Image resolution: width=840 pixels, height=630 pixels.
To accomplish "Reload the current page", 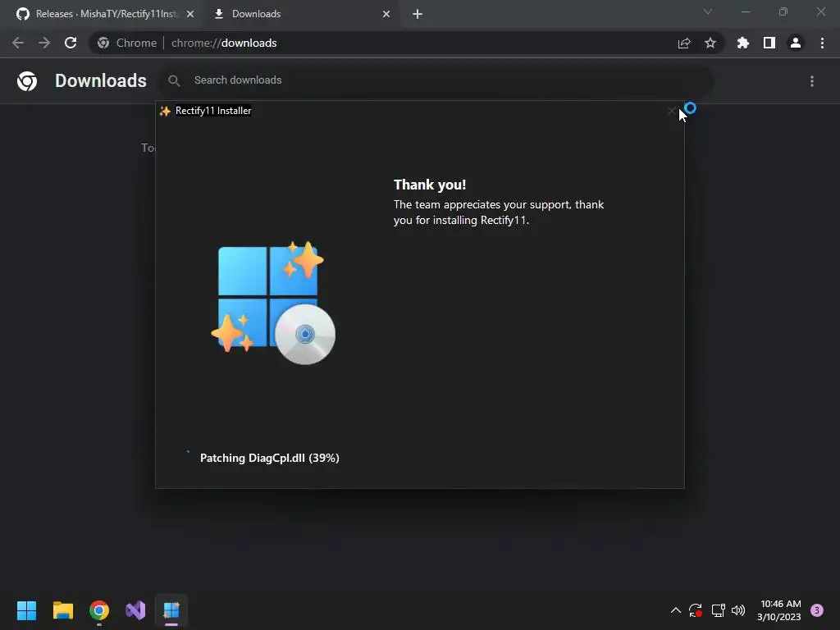I will pos(71,43).
